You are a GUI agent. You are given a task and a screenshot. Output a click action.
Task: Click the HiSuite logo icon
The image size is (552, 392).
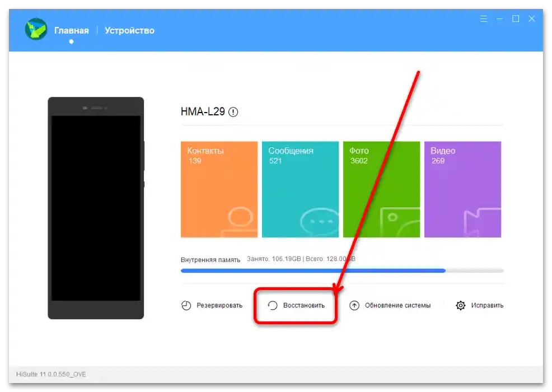(x=36, y=29)
